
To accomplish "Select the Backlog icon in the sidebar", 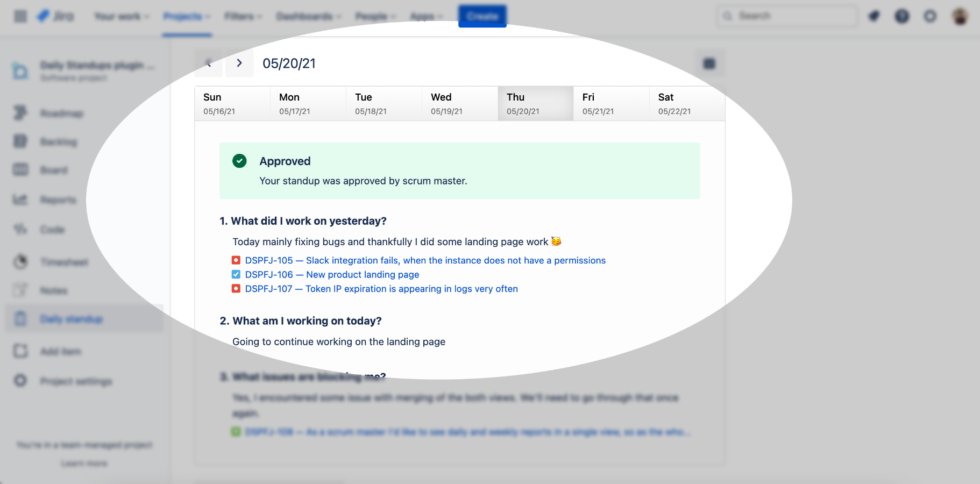I will coord(20,141).
